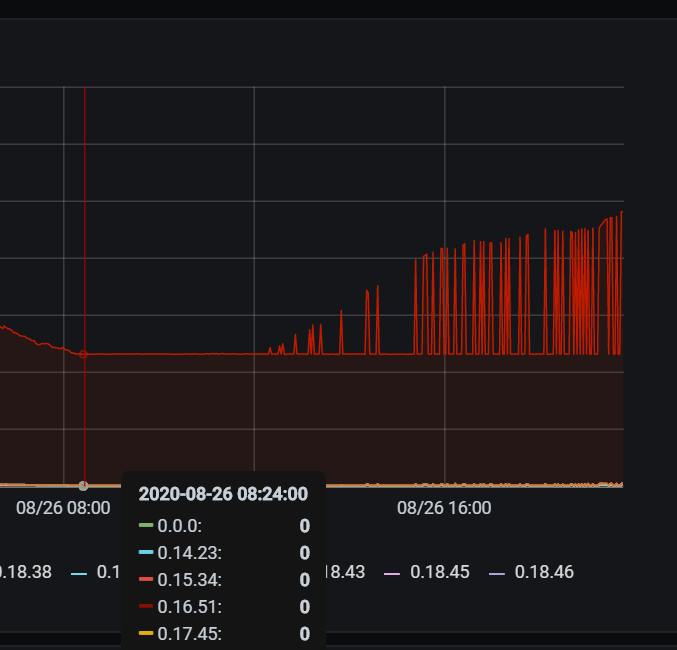Click the 0.0.0 tooltip row
This screenshot has width=677, height=650.
tap(224, 526)
